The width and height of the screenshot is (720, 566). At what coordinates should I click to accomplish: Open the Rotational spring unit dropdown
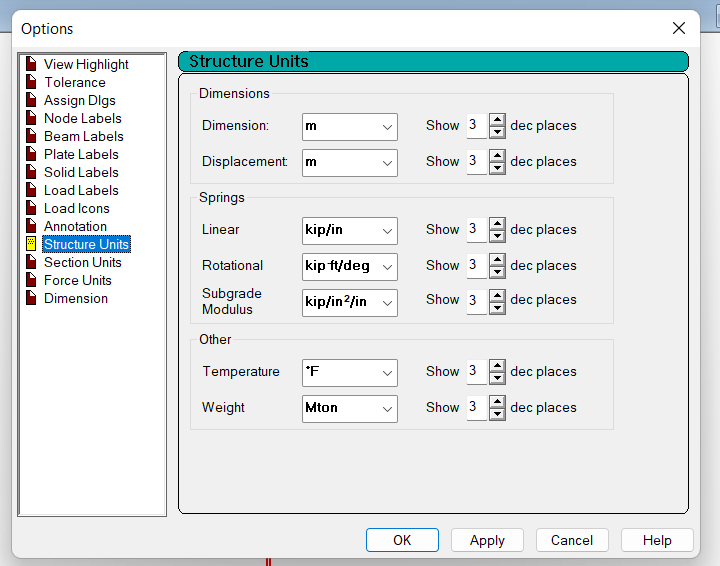pyautogui.click(x=350, y=266)
